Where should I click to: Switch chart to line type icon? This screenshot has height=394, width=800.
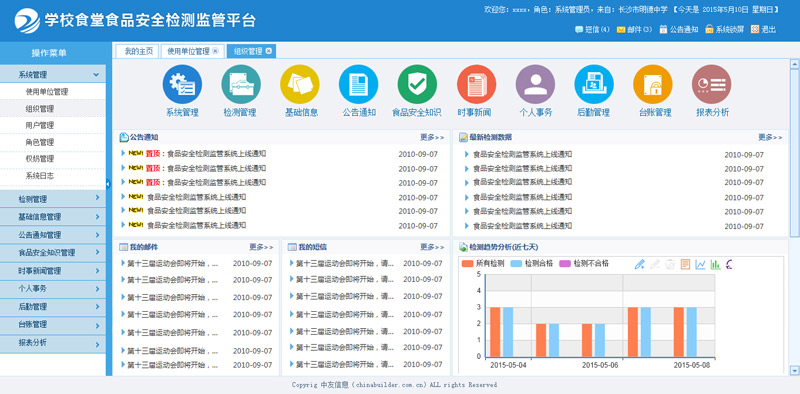pyautogui.click(x=701, y=264)
